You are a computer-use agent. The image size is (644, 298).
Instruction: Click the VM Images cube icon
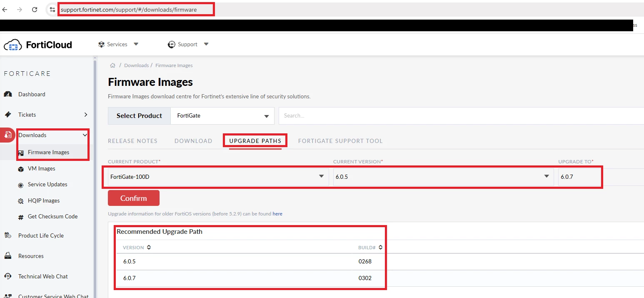pyautogui.click(x=21, y=169)
